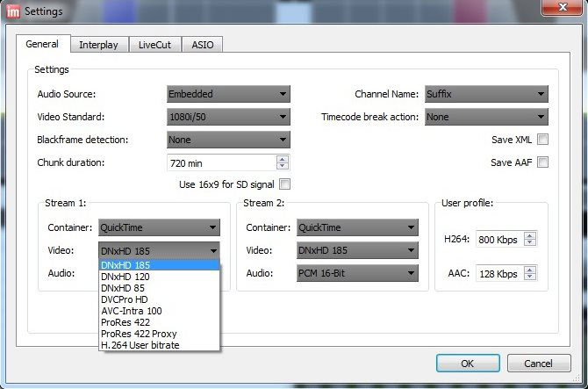Expand Timecode break action dropdown
The image size is (588, 389).
click(485, 117)
